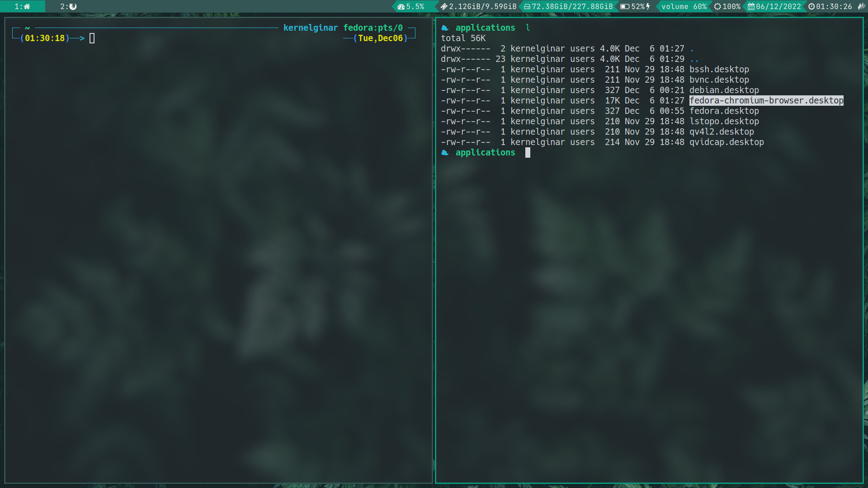Click the qvidcap.desktop file entry
The image size is (868, 488).
[x=726, y=142]
